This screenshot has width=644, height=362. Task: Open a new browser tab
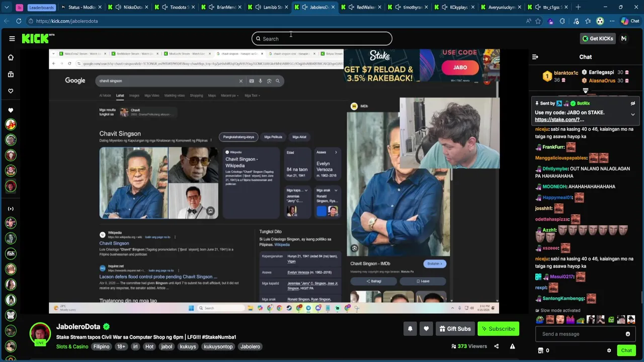point(578,7)
